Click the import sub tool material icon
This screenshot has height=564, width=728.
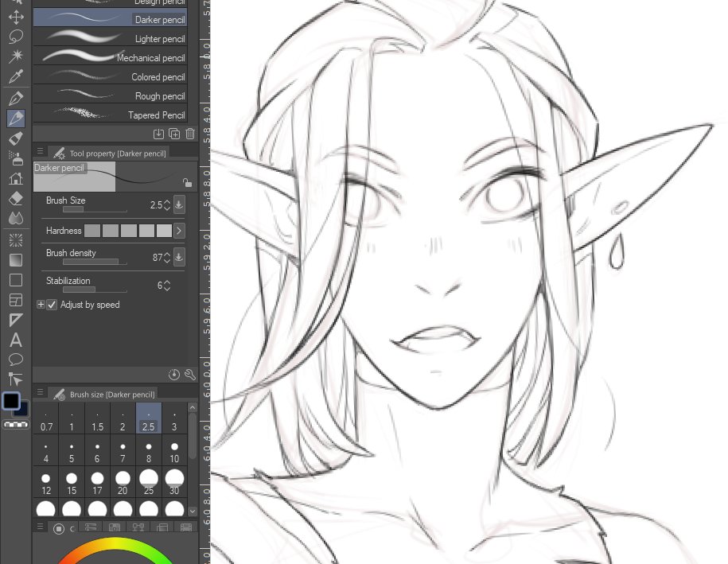point(158,134)
